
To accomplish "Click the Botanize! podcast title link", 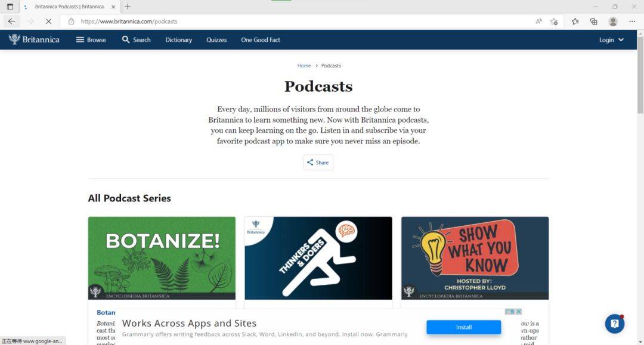I will click(x=106, y=313).
